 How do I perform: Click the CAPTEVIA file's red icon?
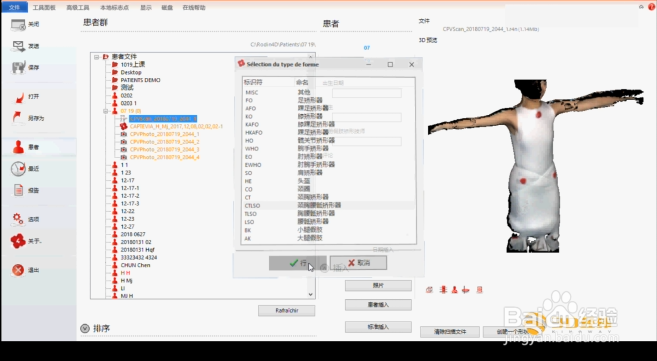[124, 126]
